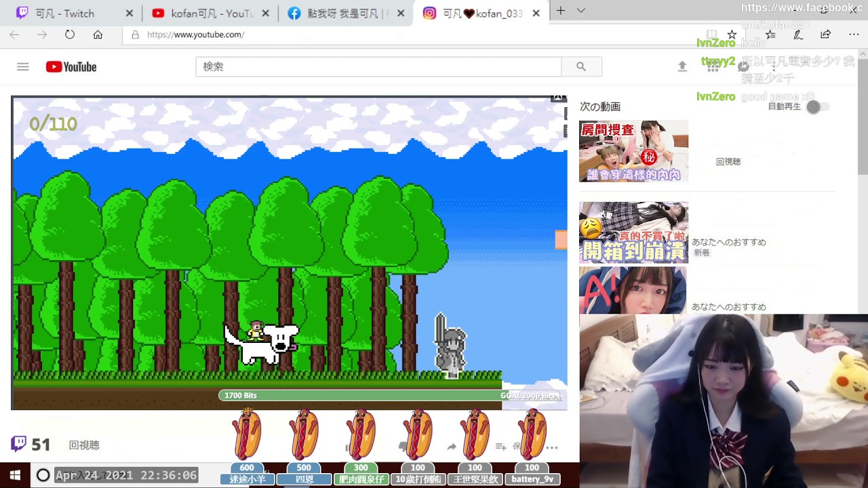
Task: Click the browser forward arrow
Action: 42,35
